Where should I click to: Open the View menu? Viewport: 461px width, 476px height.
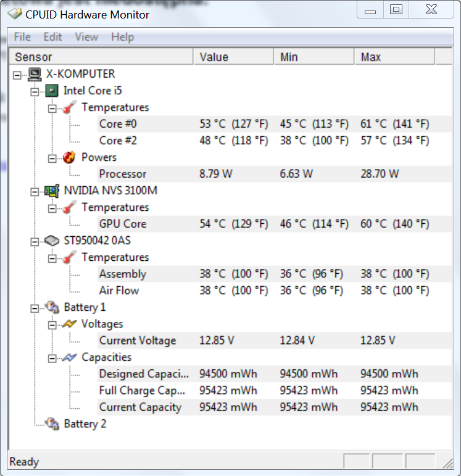tap(86, 37)
